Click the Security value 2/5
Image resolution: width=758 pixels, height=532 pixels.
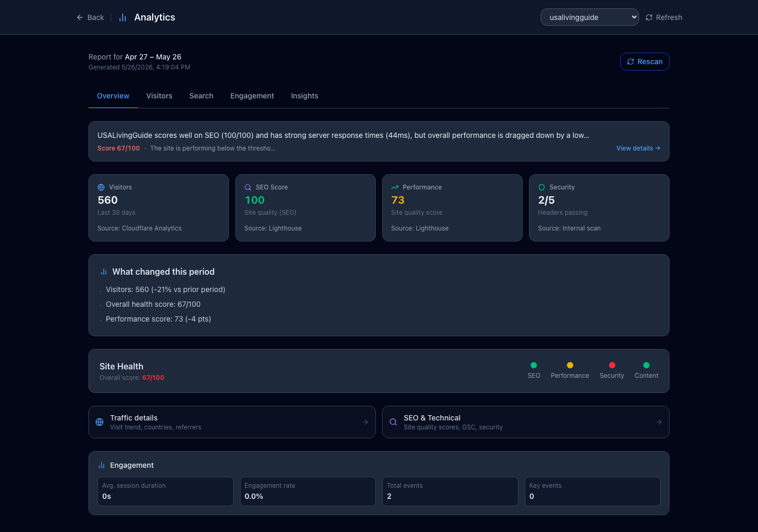tap(546, 200)
